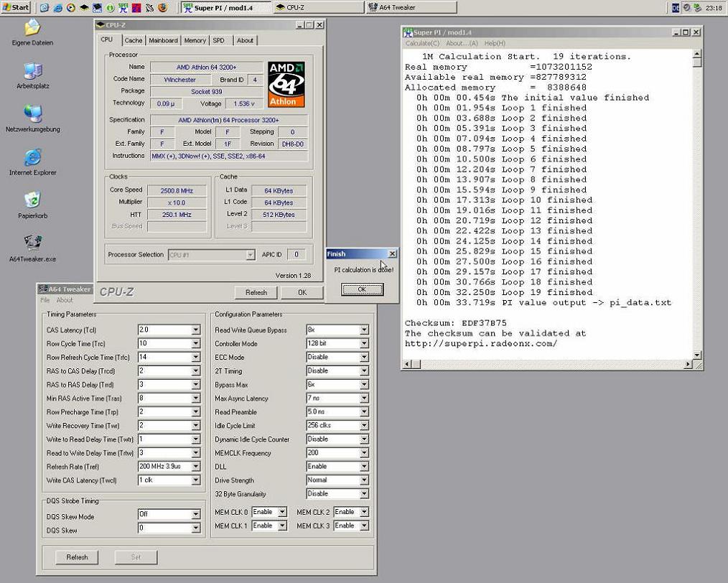Click the Windows Media Player quick launch icon

[x=71, y=7]
